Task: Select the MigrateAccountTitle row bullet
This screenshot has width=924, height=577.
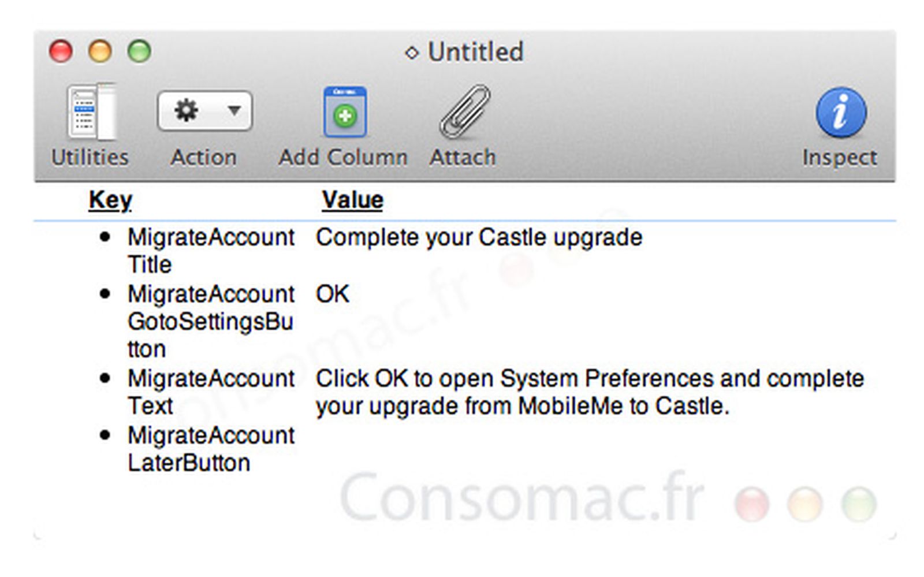Action: [105, 236]
